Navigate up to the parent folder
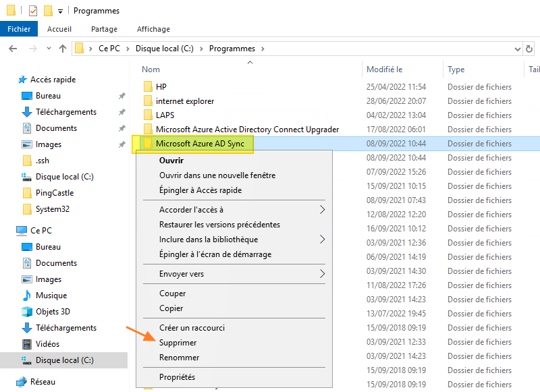Screen dimensions: 540x392 pyautogui.click(x=61, y=49)
